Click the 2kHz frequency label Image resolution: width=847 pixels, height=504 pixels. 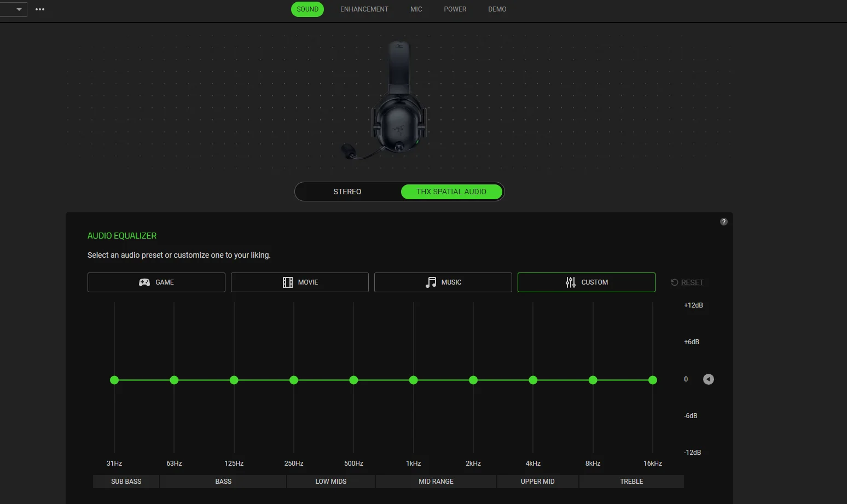point(473,464)
